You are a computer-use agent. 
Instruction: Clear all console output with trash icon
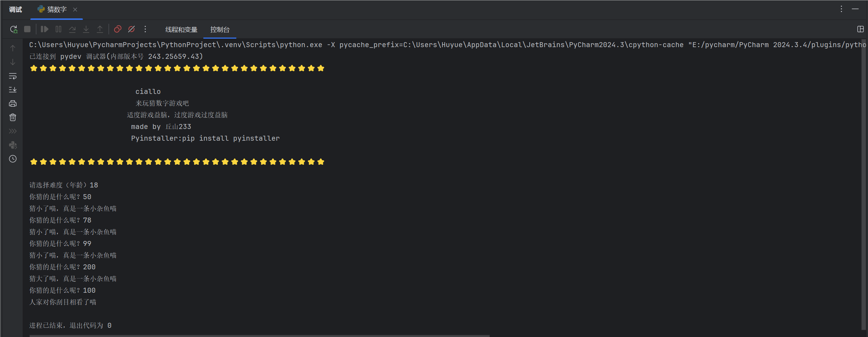13,117
